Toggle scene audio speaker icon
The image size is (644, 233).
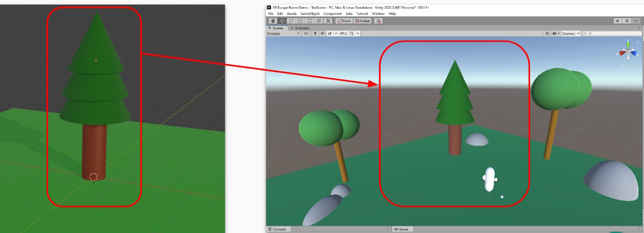[x=323, y=33]
